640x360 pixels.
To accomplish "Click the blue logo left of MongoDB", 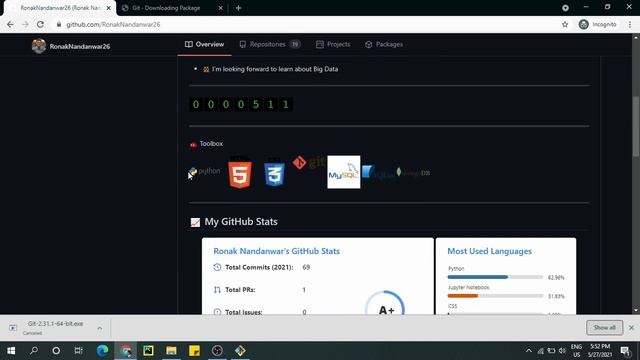I will pyautogui.click(x=378, y=172).
